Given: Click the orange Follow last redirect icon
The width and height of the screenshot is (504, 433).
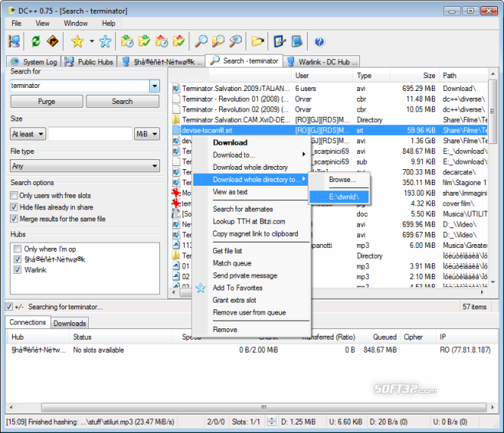Looking at the screenshot, I should (52, 42).
